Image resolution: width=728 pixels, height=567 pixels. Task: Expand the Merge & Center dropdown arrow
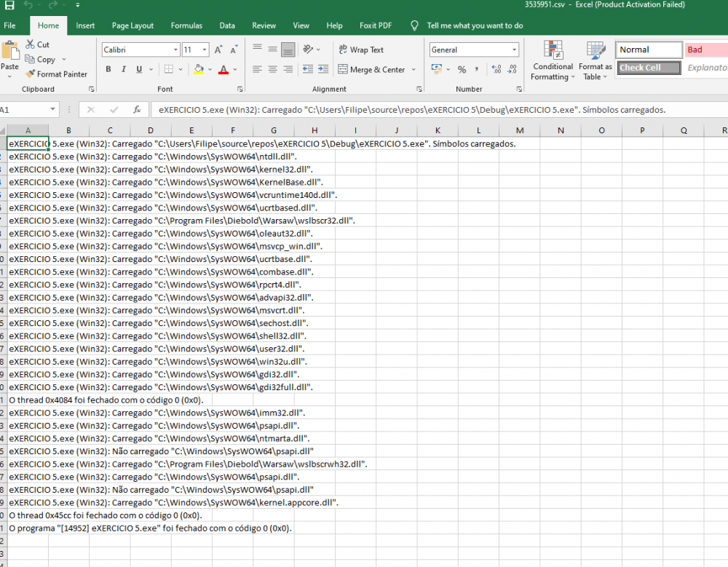coord(414,70)
